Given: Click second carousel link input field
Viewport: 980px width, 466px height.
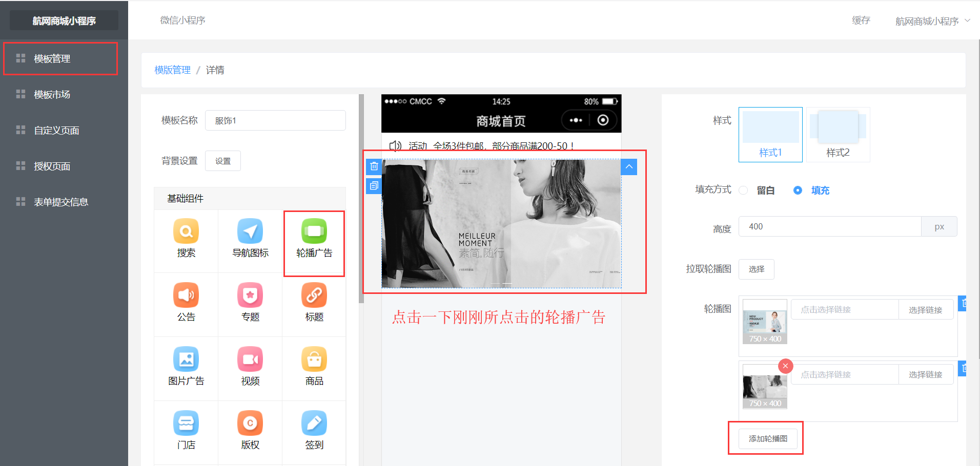Looking at the screenshot, I should click(845, 374).
